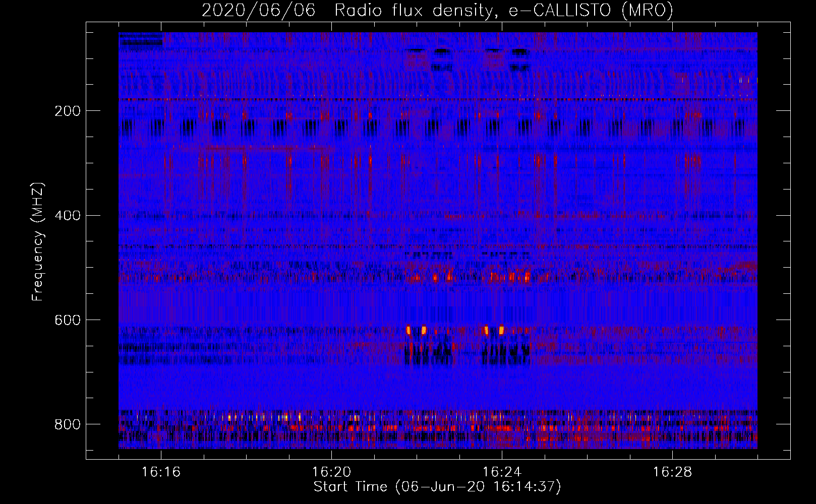Click the bright red band just below 800 MHz
The width and height of the screenshot is (816, 504).
point(438,428)
